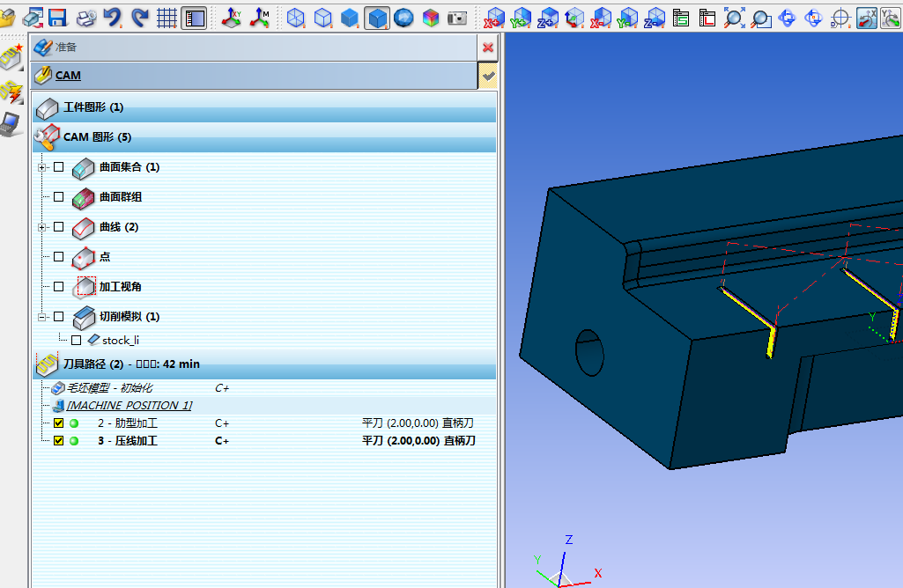Check the 曲面群组 checkbox
Screen dimensions: 903x588
(59, 197)
